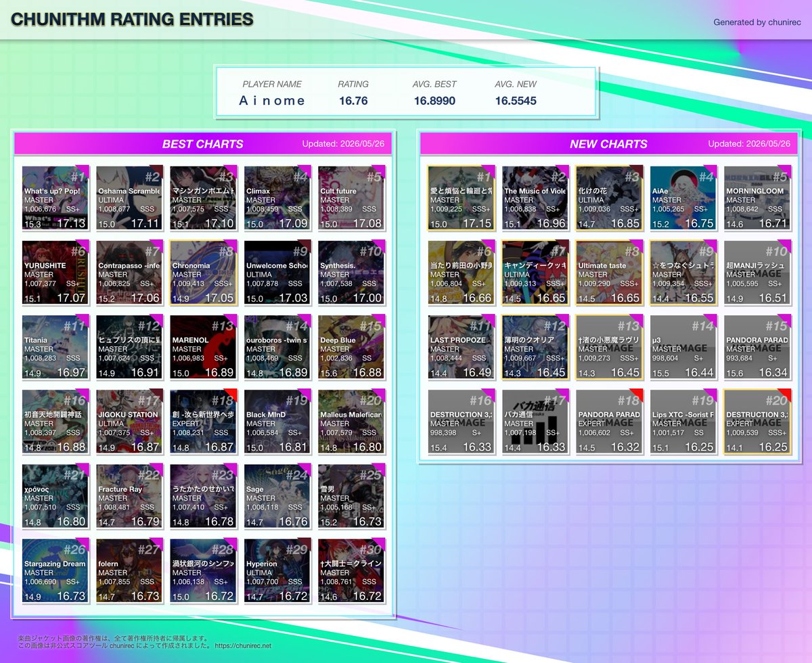Screen dimensions: 812x663
Task: Click the Ultimate taste chart card
Action: (x=609, y=273)
